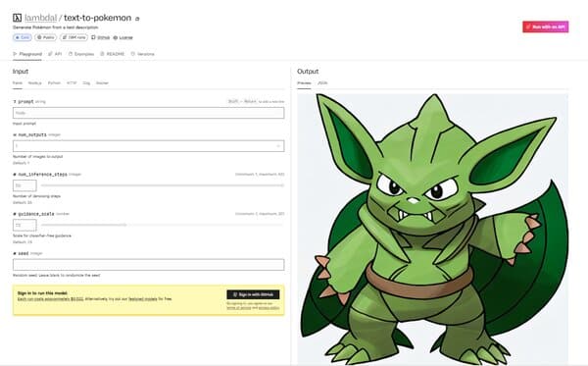Select the Docker input tab
The width and height of the screenshot is (588, 366).
(x=102, y=83)
